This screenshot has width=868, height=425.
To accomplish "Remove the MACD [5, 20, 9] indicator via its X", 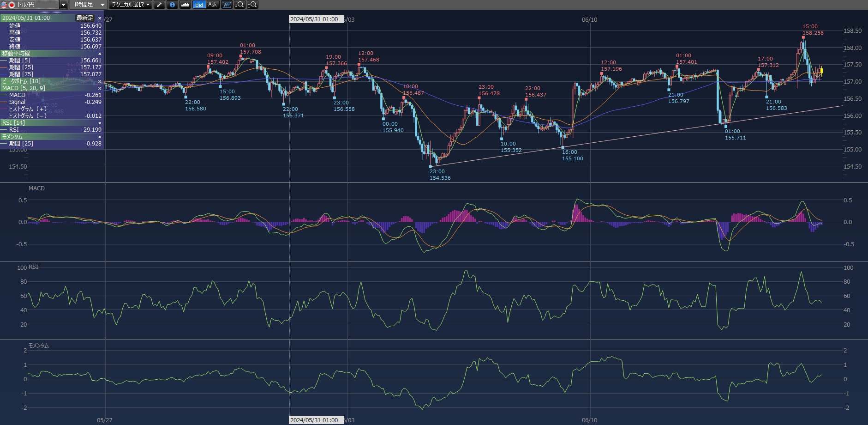I will [x=100, y=88].
